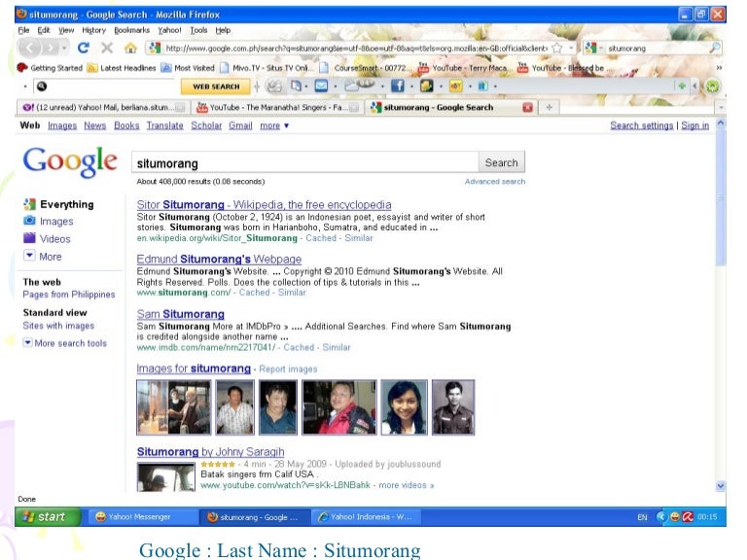Image resolution: width=747 pixels, height=560 pixels.
Task: Click the Yahoo Messenger smiley tray icon
Action: (x=675, y=516)
